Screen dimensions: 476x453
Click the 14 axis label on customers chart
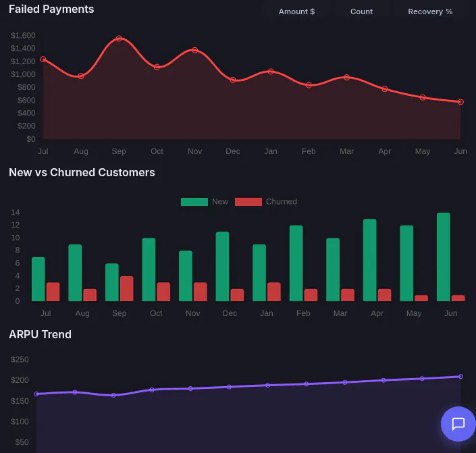[15, 212]
